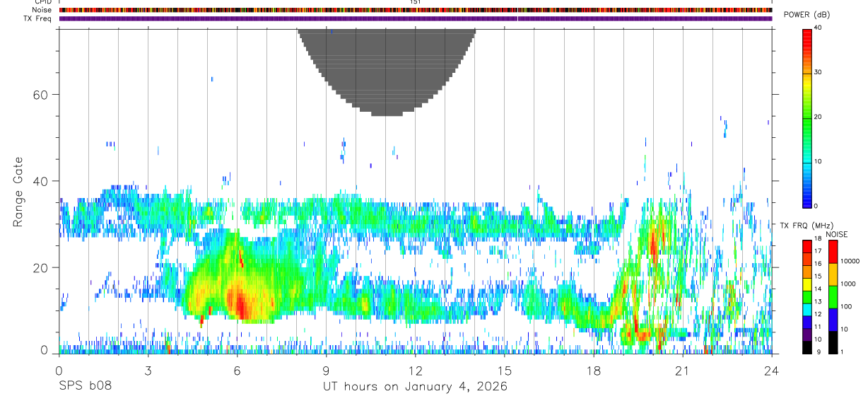868x401 pixels.
Task: Click the UT hours on January 4, 2026 caption
Action: coord(415,387)
